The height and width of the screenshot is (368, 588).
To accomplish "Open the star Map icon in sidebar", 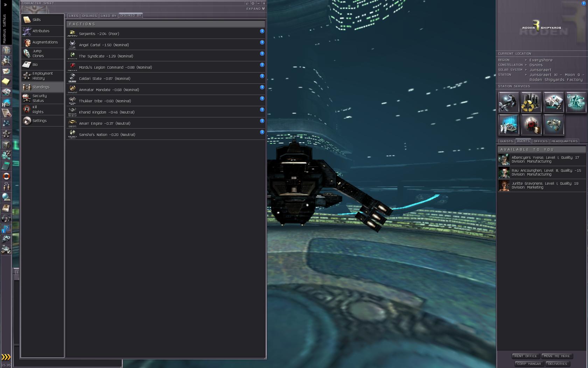I will [6, 124].
